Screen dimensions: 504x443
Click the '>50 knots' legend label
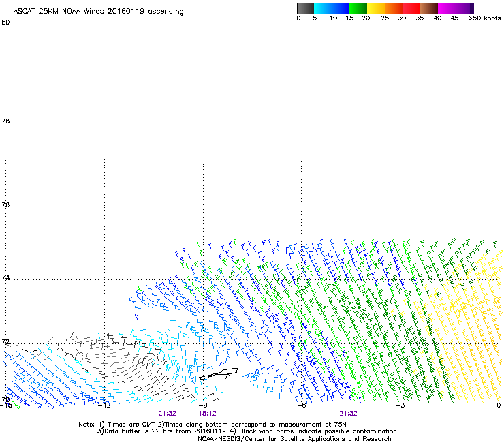tap(484, 18)
